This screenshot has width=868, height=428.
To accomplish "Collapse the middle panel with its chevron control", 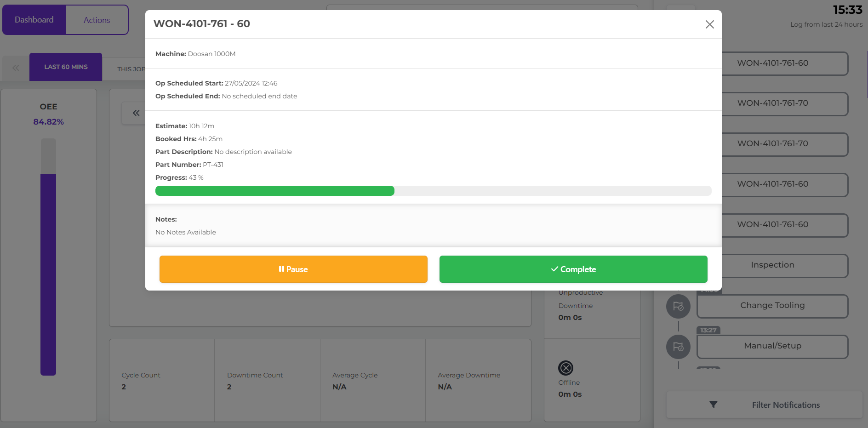I will click(x=135, y=113).
